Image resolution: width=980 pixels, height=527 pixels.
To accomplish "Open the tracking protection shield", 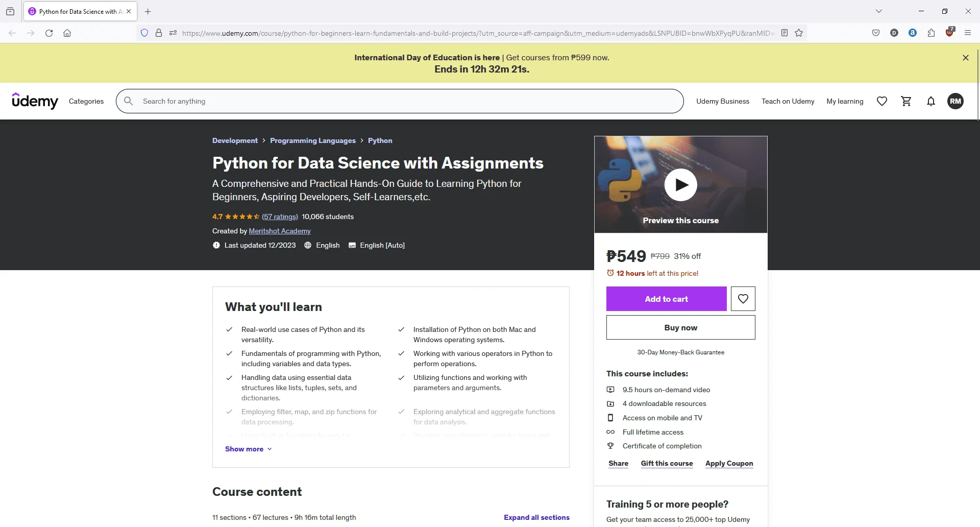I will [x=144, y=33].
